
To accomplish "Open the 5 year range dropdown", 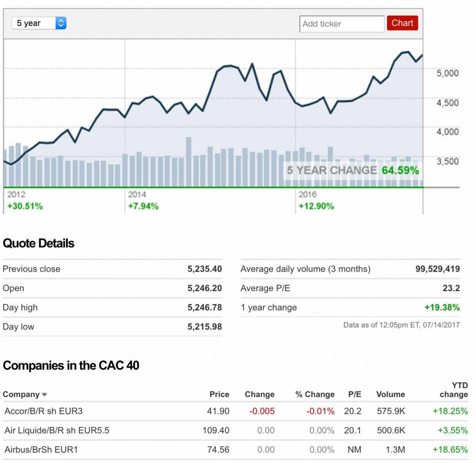I will 39,23.
